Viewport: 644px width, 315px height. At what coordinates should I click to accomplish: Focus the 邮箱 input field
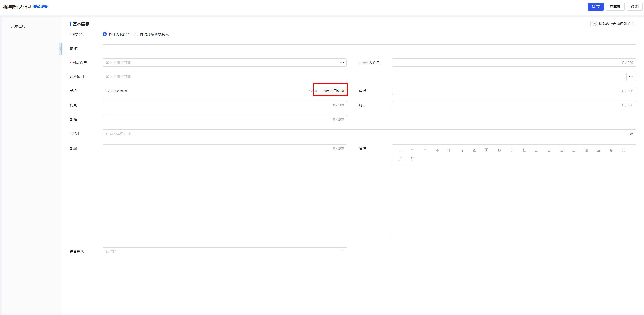[x=225, y=119]
